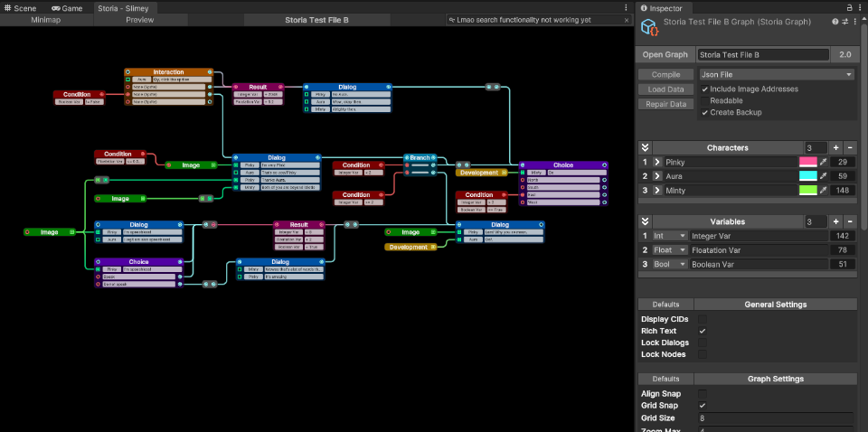Open the Json File format dropdown
This screenshot has height=432, width=868.
click(x=777, y=74)
